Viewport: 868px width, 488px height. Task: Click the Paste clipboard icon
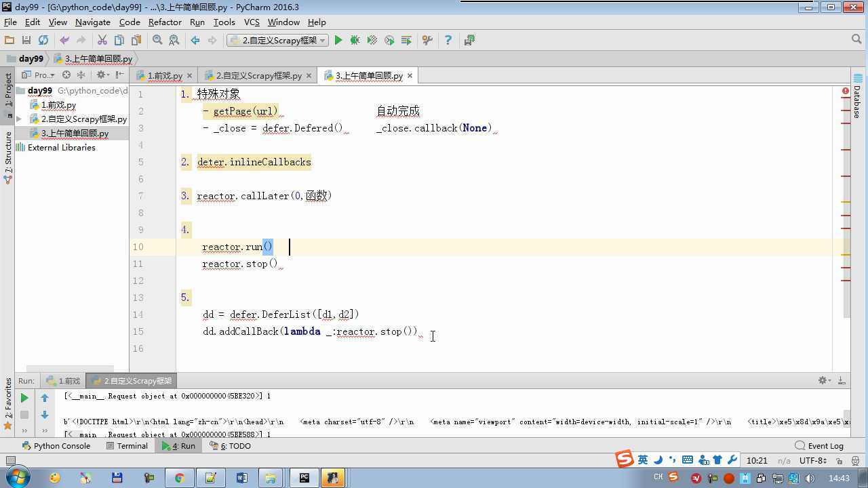(x=136, y=41)
